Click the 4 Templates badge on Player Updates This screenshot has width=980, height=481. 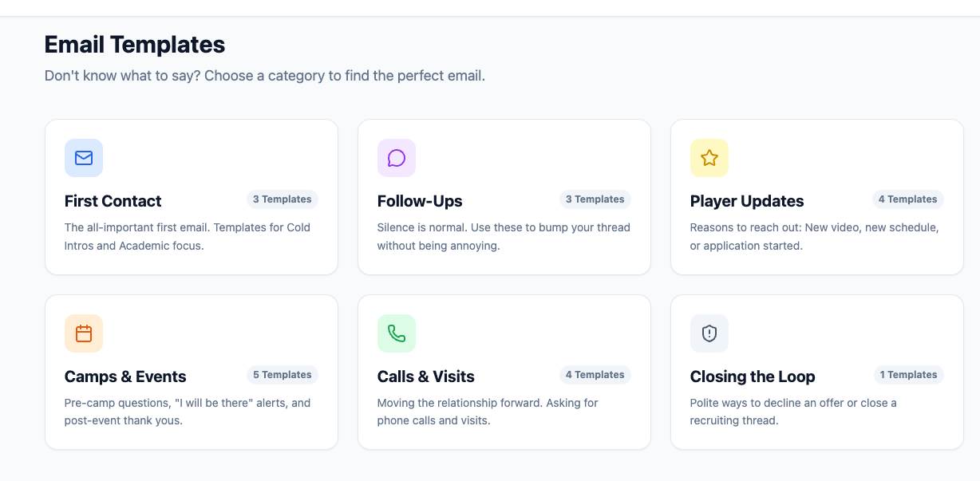coord(908,199)
